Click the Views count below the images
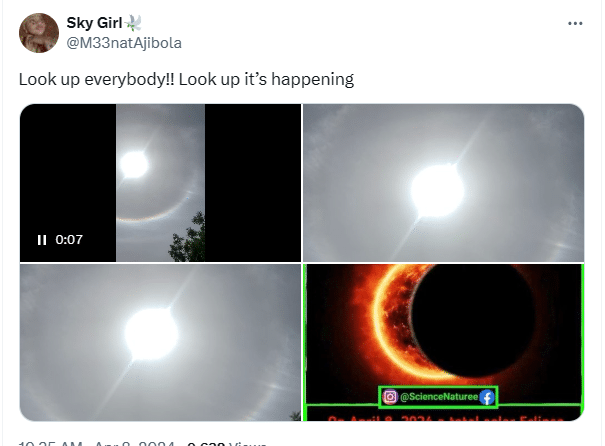 coord(226,444)
